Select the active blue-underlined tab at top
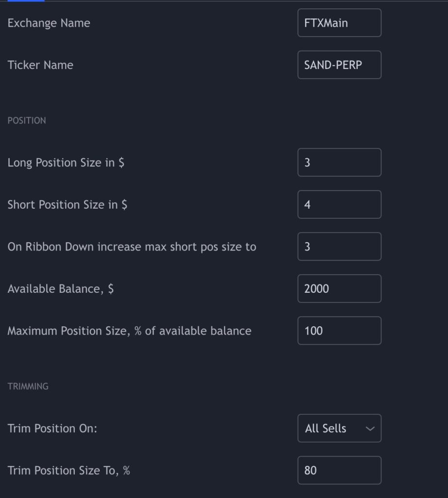 (26, 1)
